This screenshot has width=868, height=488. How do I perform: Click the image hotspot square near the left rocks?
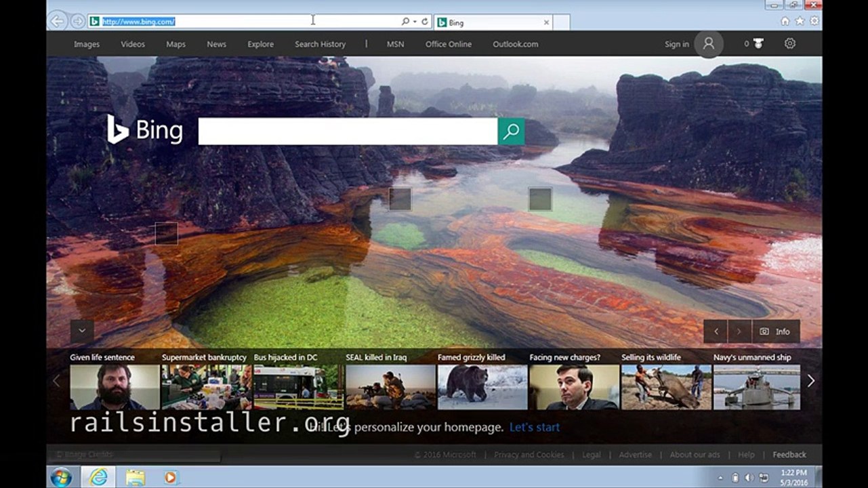166,233
